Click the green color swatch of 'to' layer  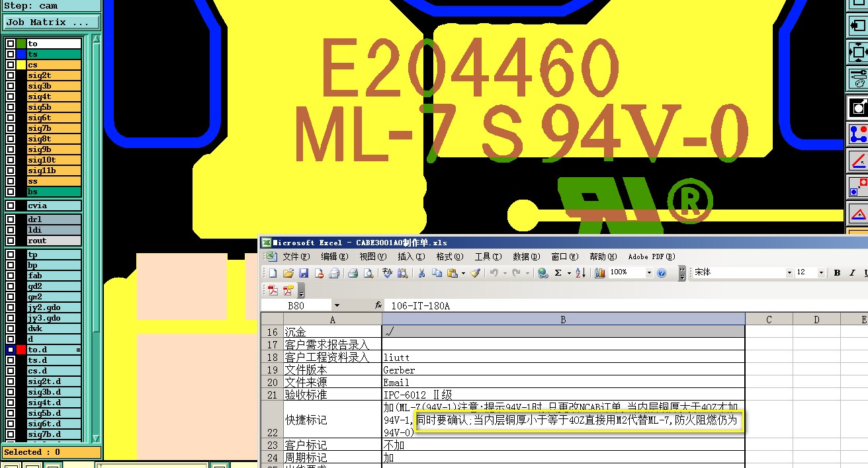(x=21, y=44)
